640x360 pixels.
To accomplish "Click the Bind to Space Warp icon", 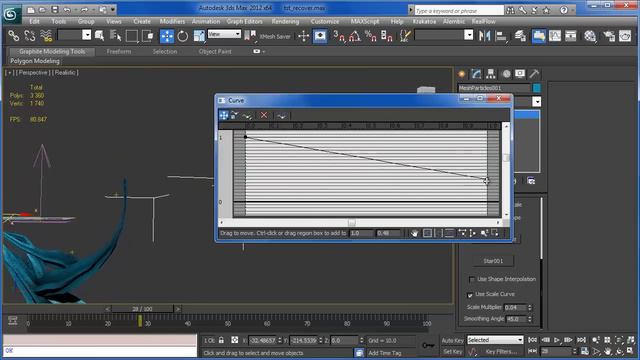I will [46, 36].
